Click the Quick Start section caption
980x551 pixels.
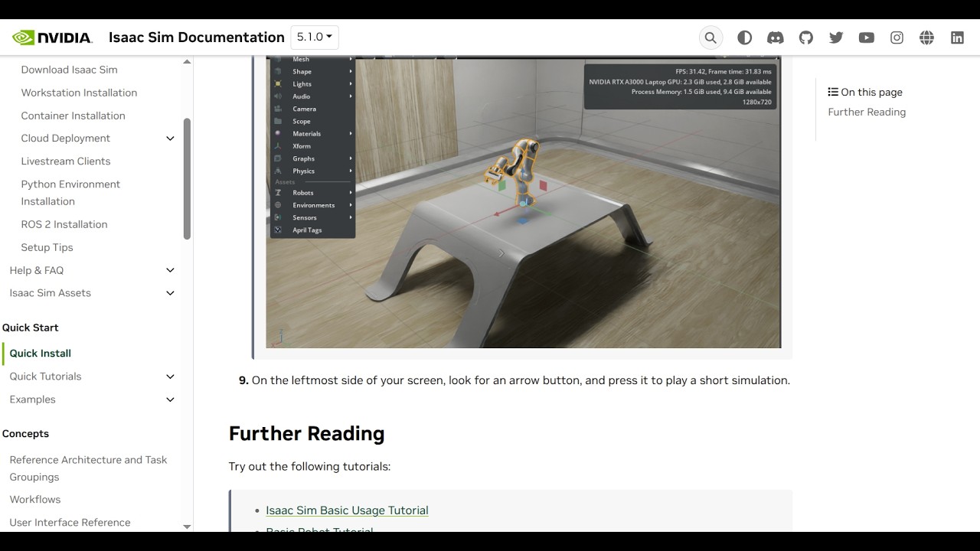pyautogui.click(x=31, y=328)
